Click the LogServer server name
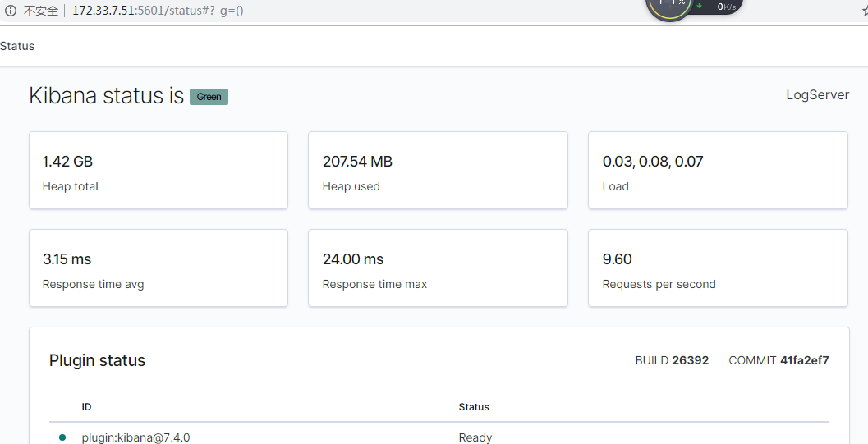 [818, 95]
